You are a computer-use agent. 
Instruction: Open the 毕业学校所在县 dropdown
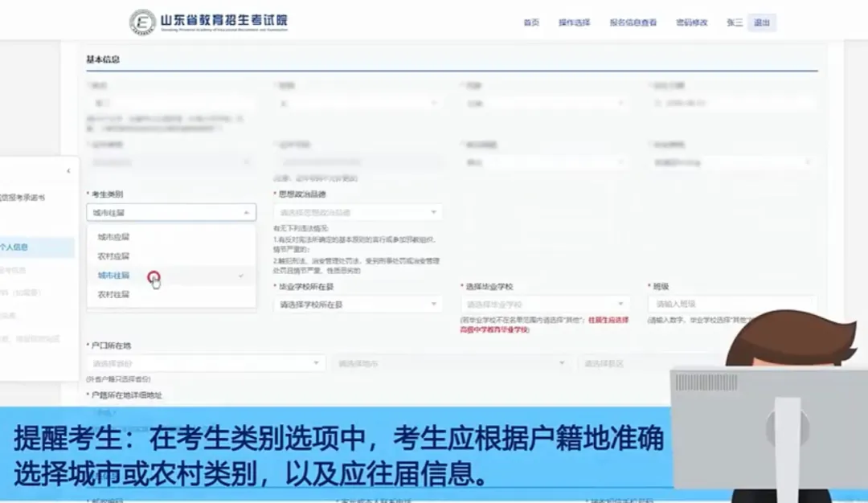click(x=358, y=305)
